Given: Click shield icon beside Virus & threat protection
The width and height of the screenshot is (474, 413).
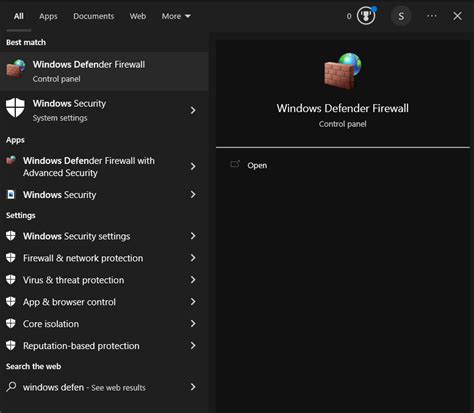Looking at the screenshot, I should pyautogui.click(x=11, y=280).
